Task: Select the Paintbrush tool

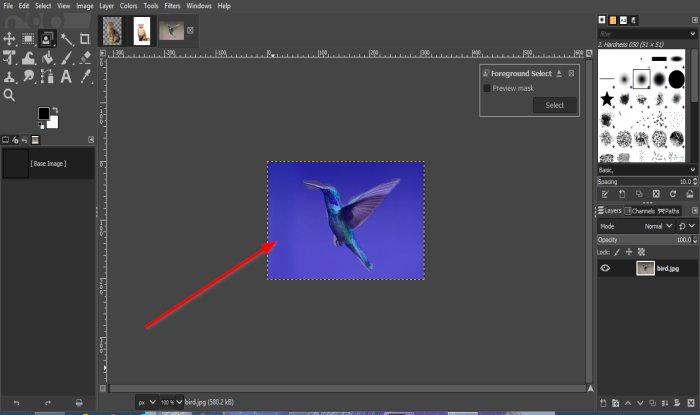Action: [x=67, y=58]
